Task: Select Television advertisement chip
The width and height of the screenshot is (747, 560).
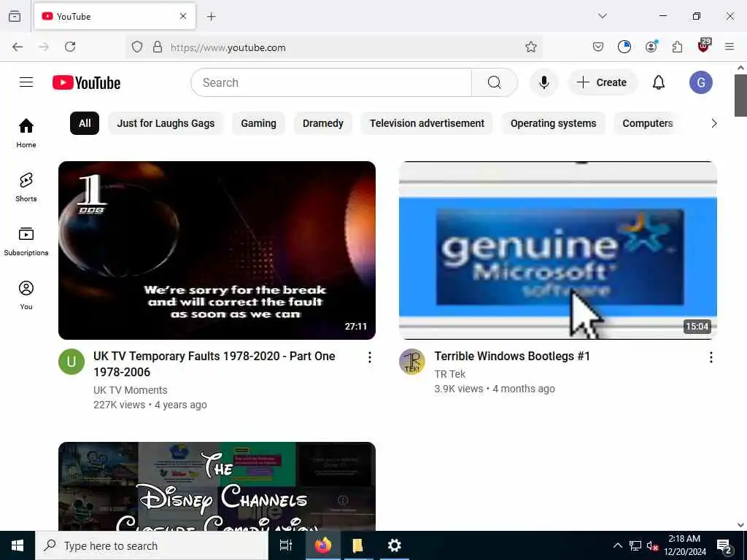Action: click(x=427, y=123)
